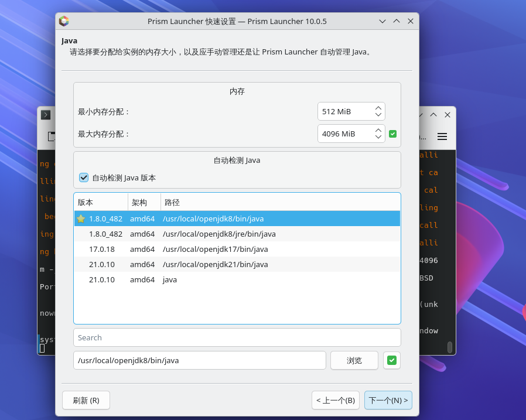The height and width of the screenshot is (420, 526).
Task: Toggle auto-detect Java version checkbox
Action: click(x=84, y=177)
